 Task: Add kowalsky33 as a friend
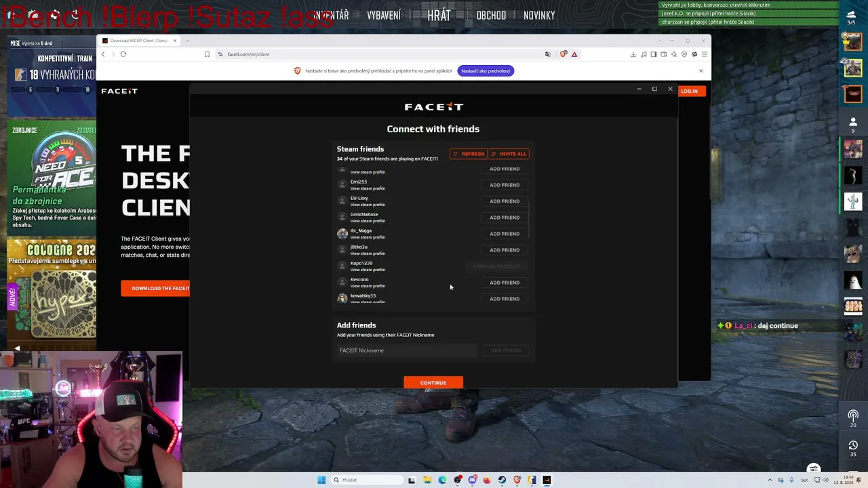(x=505, y=299)
